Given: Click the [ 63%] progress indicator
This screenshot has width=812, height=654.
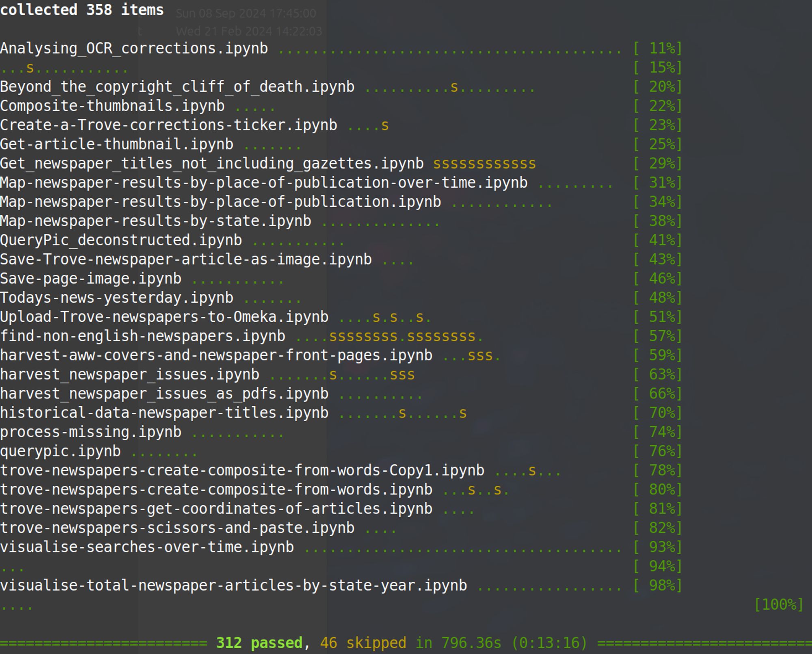Looking at the screenshot, I should coord(657,375).
